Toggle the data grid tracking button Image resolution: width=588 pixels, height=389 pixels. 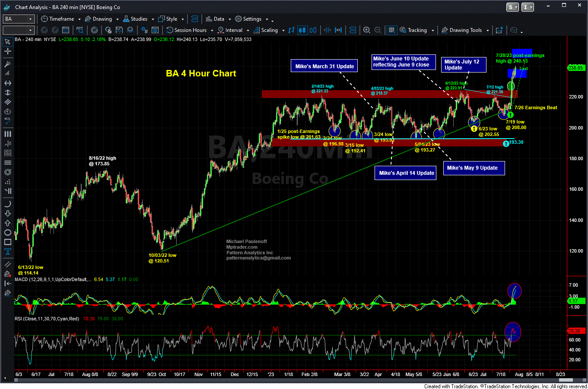click(x=391, y=30)
